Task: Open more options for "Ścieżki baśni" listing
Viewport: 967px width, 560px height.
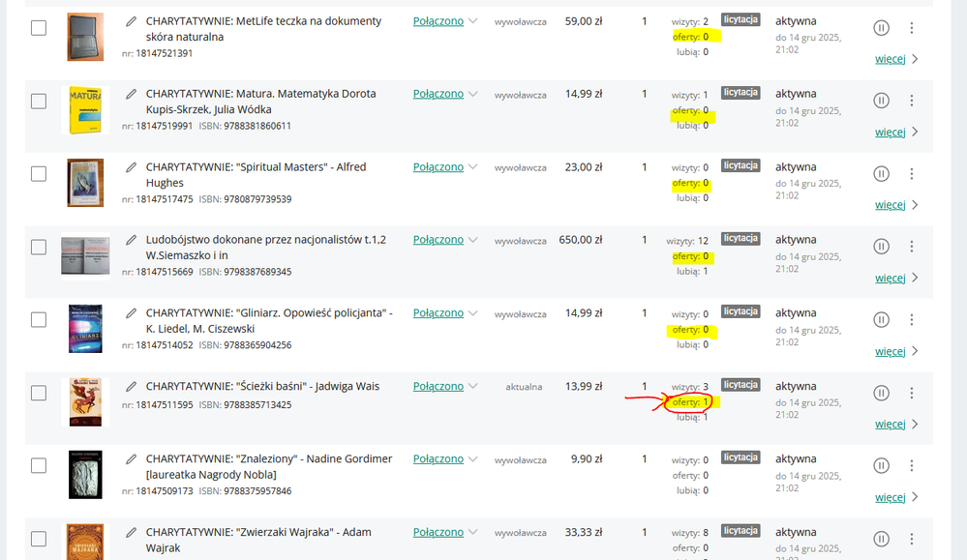Action: pyautogui.click(x=912, y=393)
